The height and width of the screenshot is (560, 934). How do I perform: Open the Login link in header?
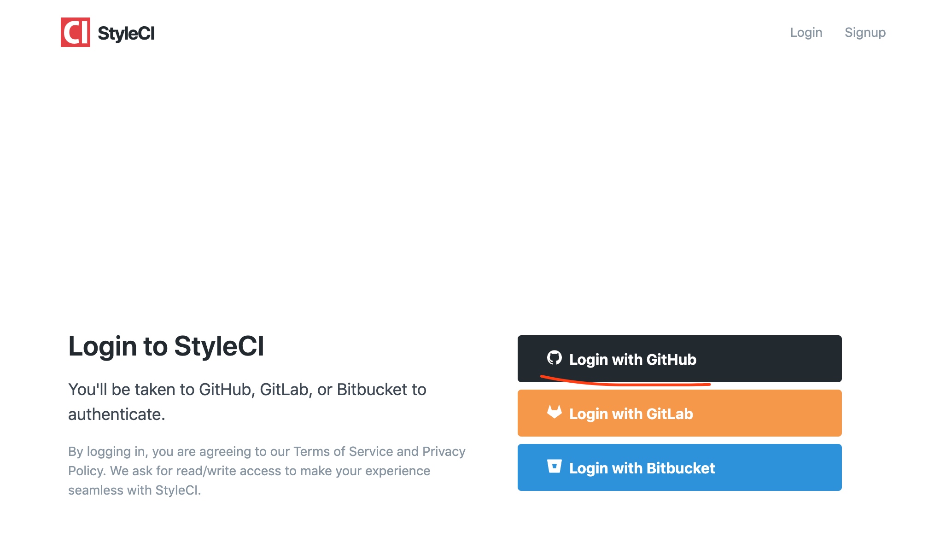point(806,32)
